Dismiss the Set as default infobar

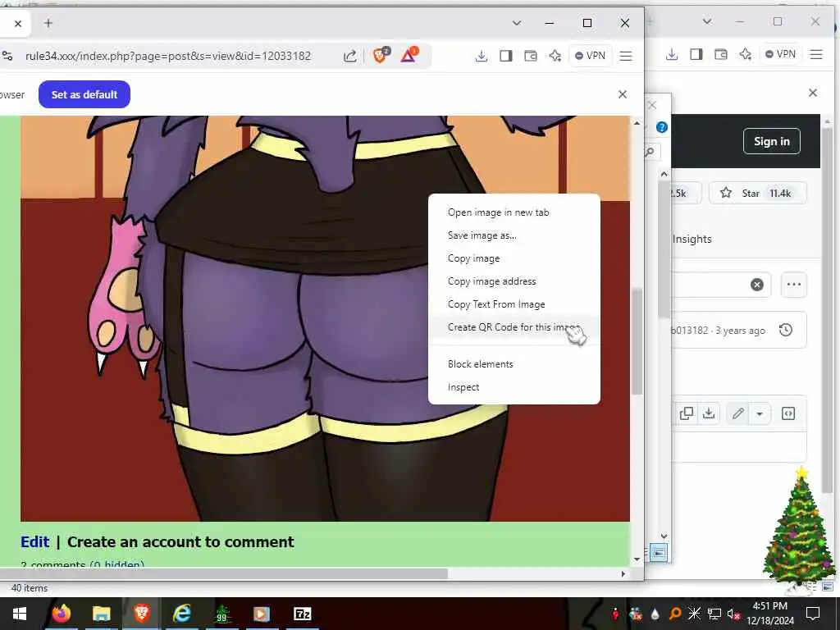coord(623,94)
